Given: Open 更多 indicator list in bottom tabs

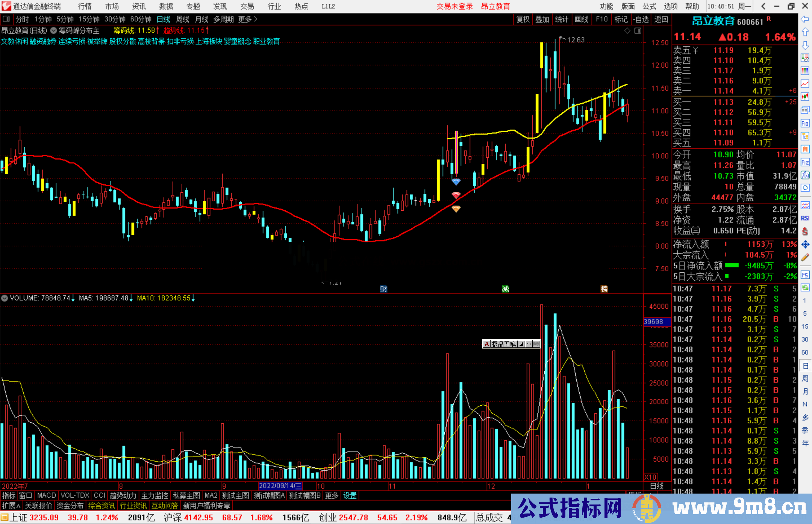Looking at the screenshot, I should [x=332, y=495].
